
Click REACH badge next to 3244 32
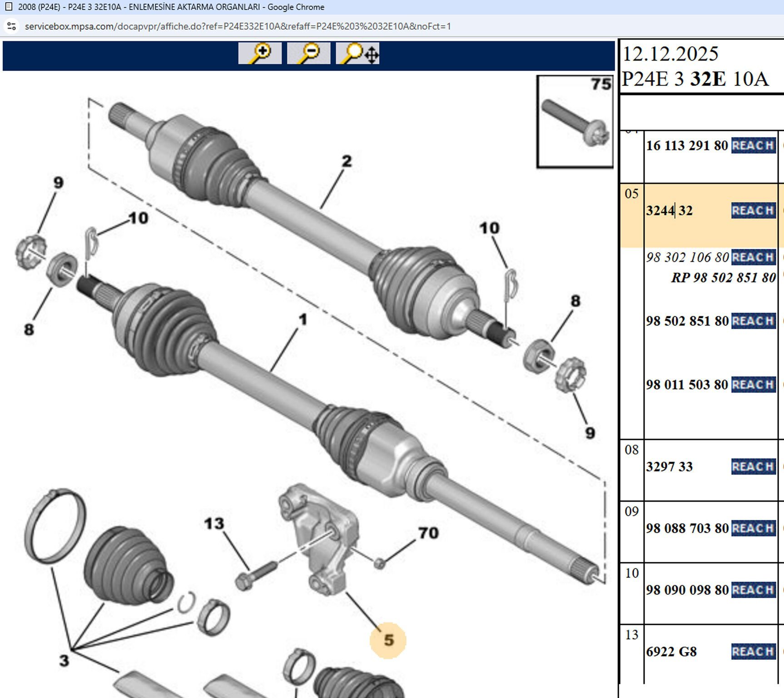point(753,210)
